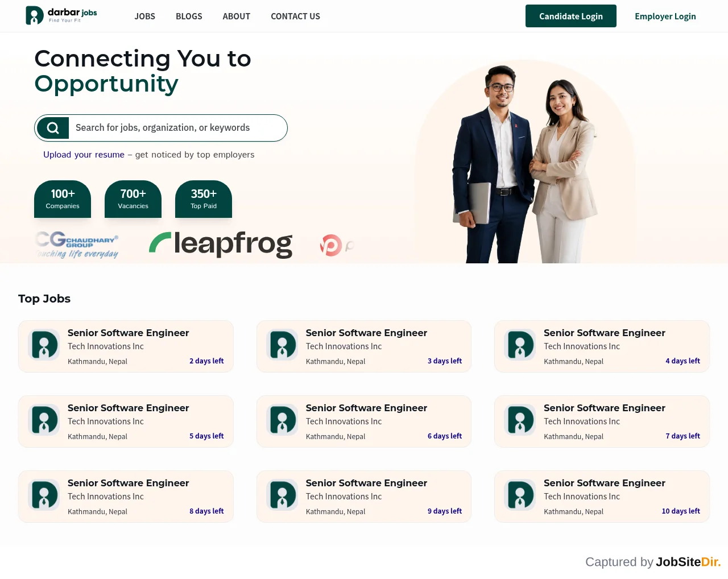This screenshot has height=579, width=728.
Task: Navigate to CONTACT US
Action: tap(295, 16)
